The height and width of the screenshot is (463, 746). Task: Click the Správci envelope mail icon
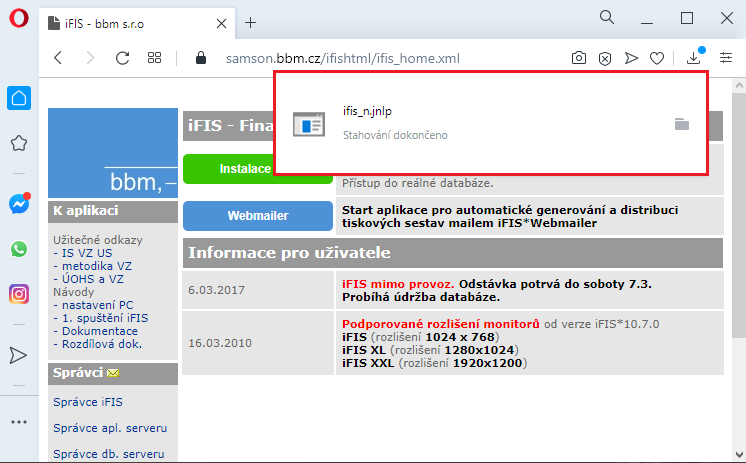point(113,373)
